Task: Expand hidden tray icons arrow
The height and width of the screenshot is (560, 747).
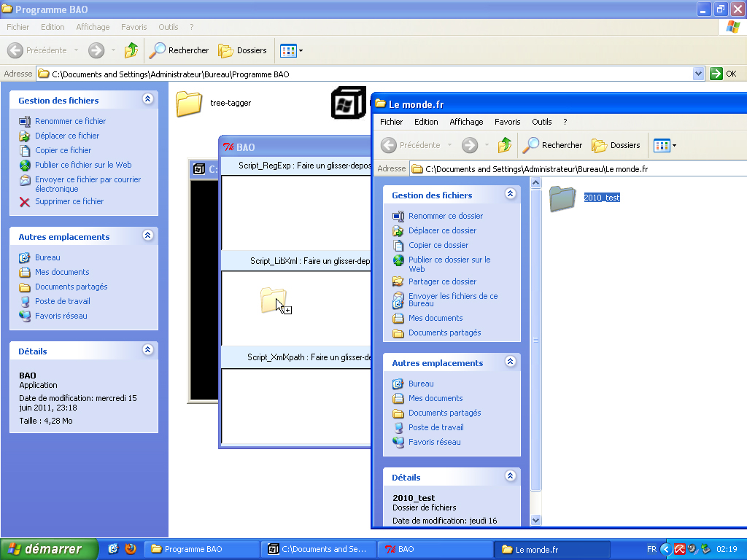Action: coord(666,550)
